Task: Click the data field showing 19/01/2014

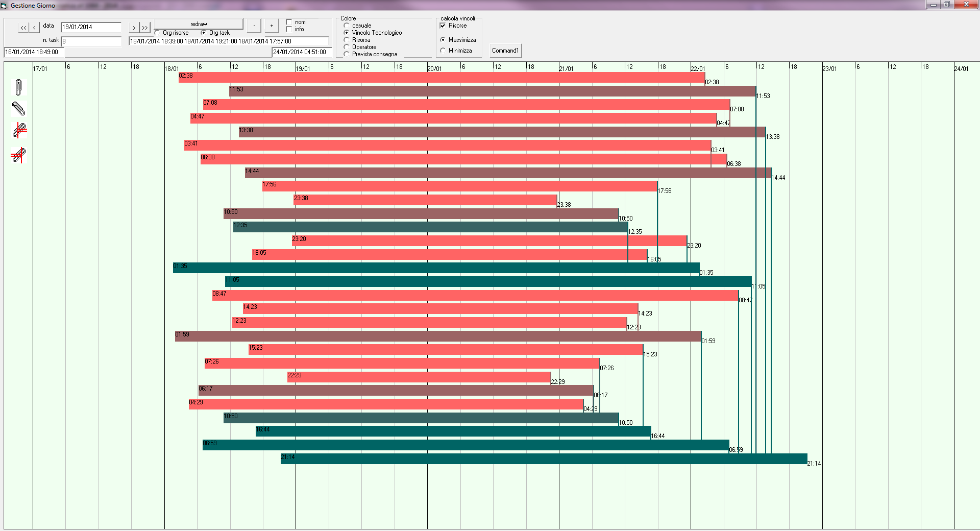Action: [91, 27]
